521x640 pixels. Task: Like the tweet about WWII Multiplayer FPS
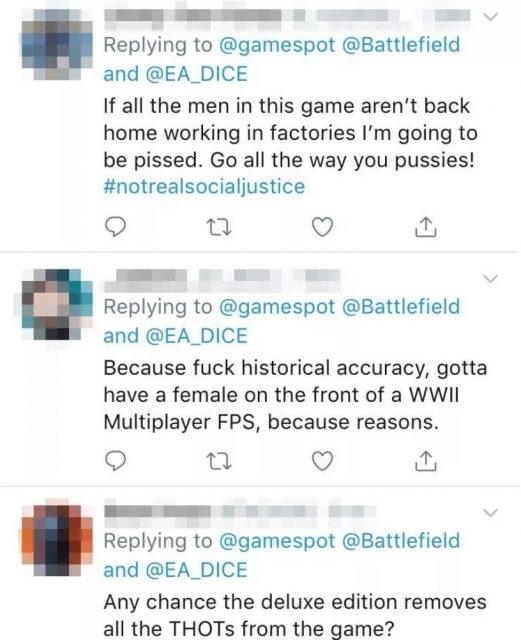323,462
